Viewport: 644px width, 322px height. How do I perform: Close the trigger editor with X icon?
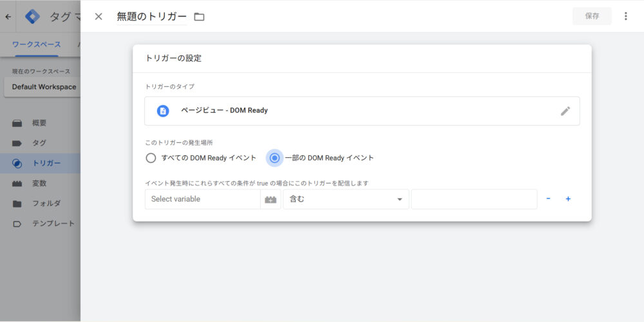click(x=99, y=17)
